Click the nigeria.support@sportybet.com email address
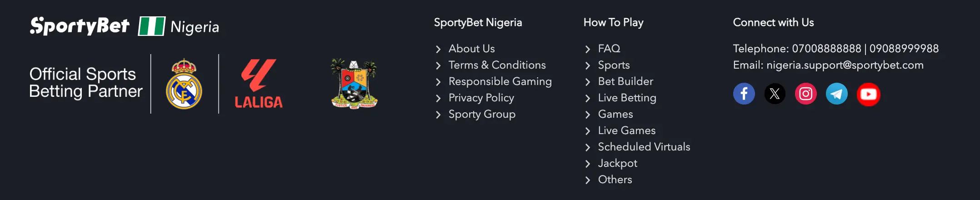Viewport: 980px width, 200px height. (845, 65)
